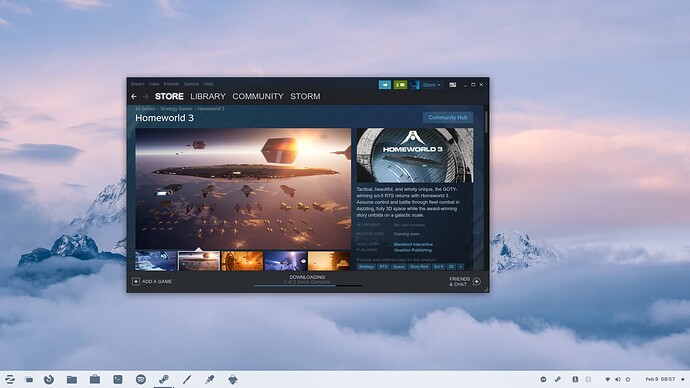
Task: Open the Spotify icon in the taskbar
Action: 141,379
